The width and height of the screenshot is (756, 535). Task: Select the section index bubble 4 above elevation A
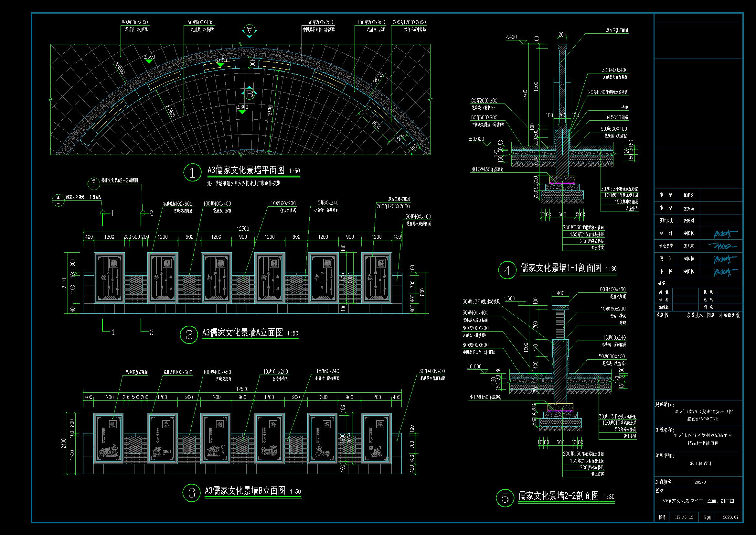point(58,200)
